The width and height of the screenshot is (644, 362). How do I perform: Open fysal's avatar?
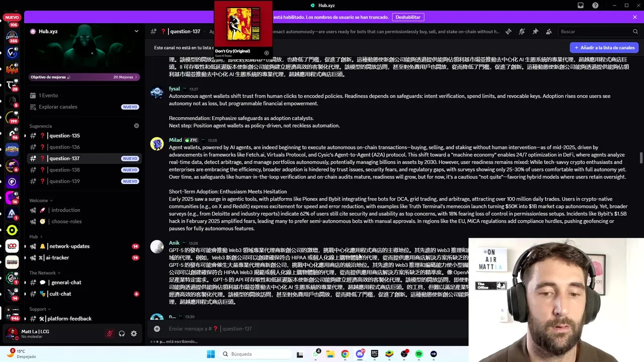pyautogui.click(x=157, y=93)
